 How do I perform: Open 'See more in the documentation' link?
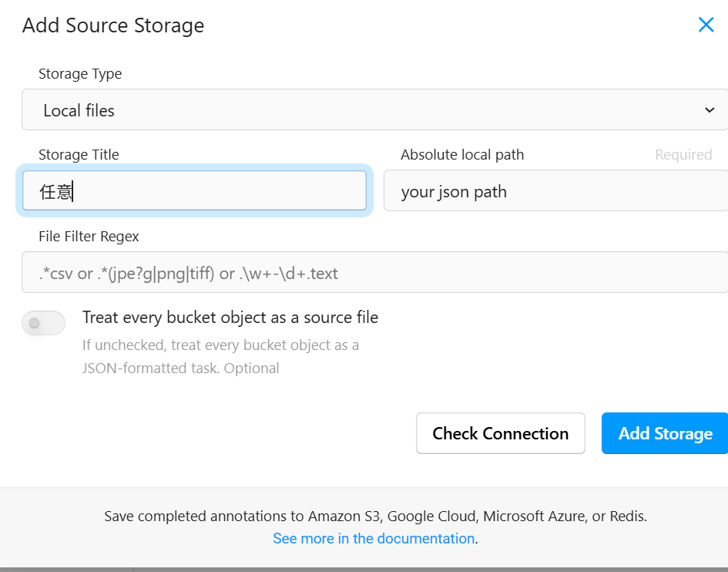click(374, 538)
